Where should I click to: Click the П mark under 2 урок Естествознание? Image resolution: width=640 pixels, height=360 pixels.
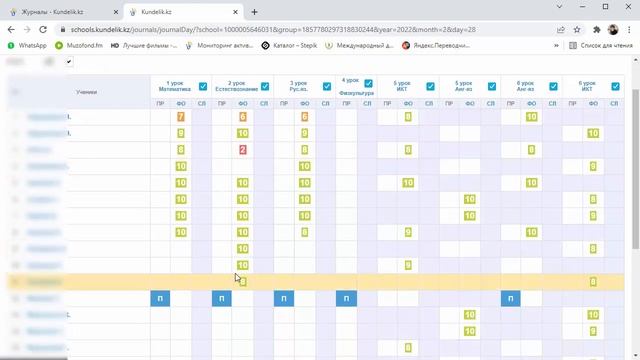point(222,298)
